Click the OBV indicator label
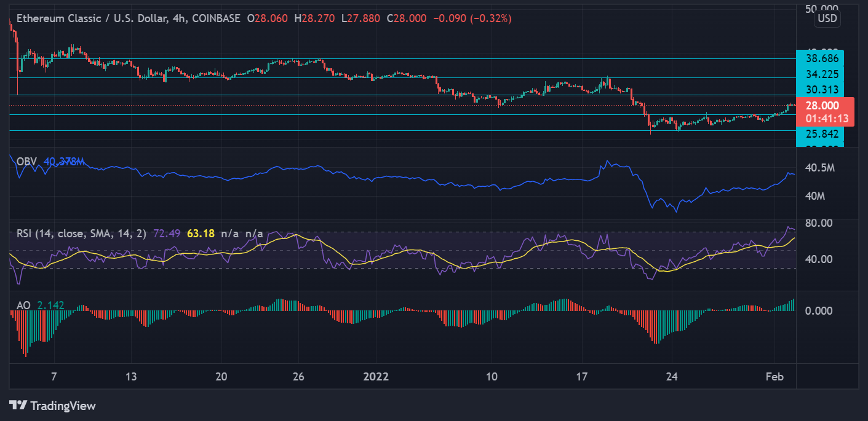The height and width of the screenshot is (421, 868). pyautogui.click(x=27, y=162)
